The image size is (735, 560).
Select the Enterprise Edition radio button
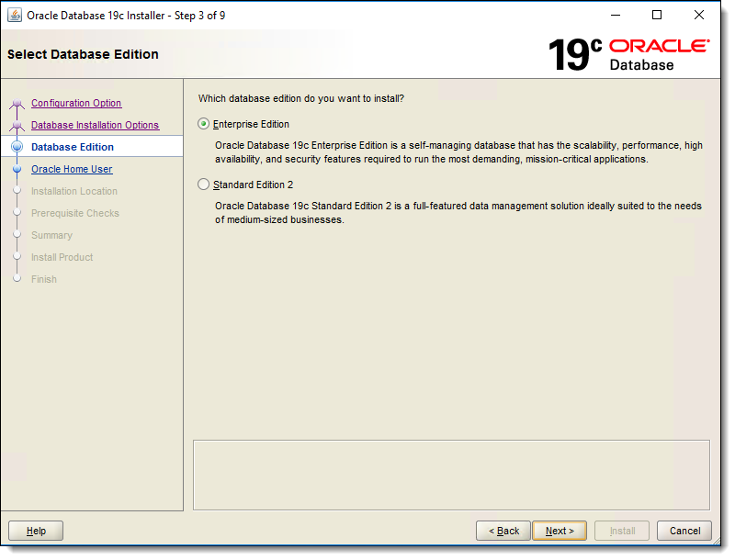click(203, 124)
